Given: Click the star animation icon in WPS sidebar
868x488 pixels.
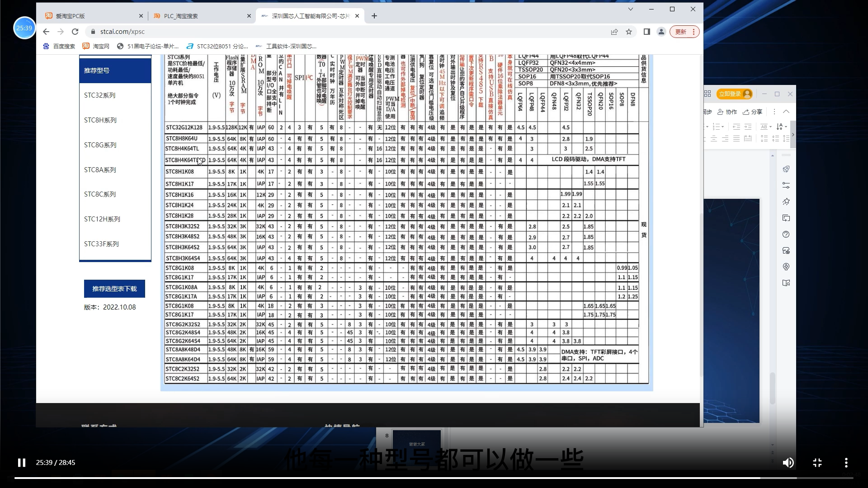Looking at the screenshot, I should pos(786,202).
